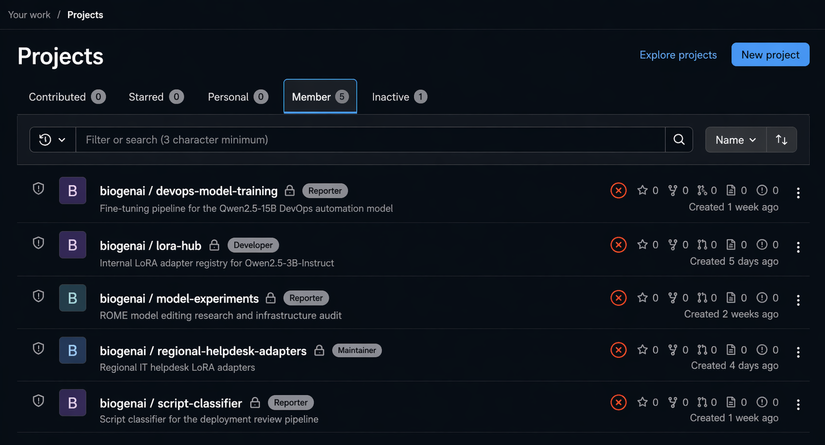The height and width of the screenshot is (445, 825).
Task: Click star count icon for devops-model-training
Action: (642, 190)
